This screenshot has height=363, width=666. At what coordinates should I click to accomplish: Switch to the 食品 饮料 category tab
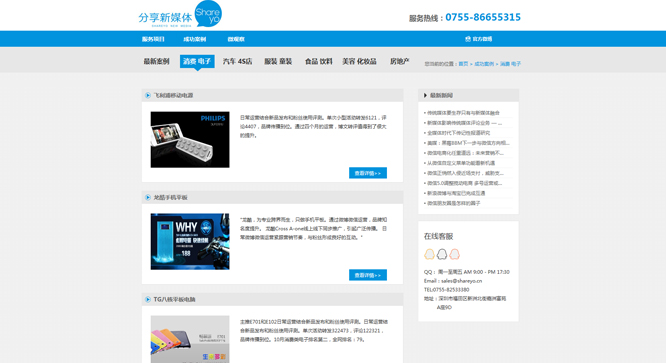[319, 62]
